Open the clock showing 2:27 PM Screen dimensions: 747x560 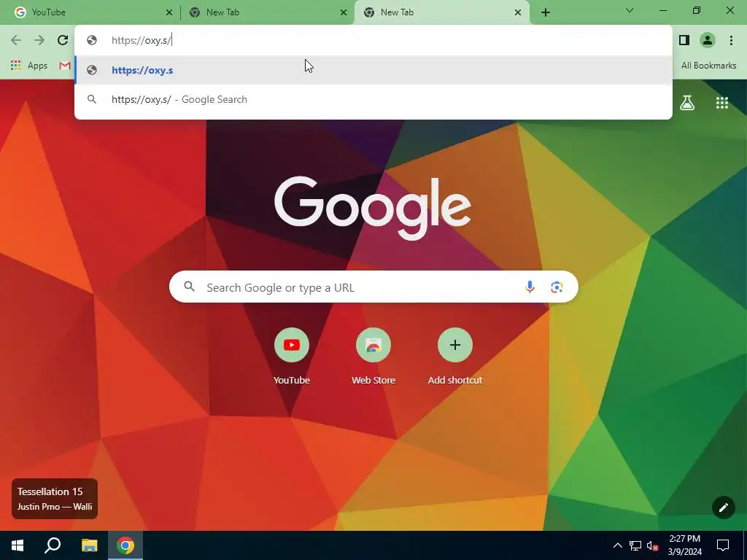coord(684,545)
